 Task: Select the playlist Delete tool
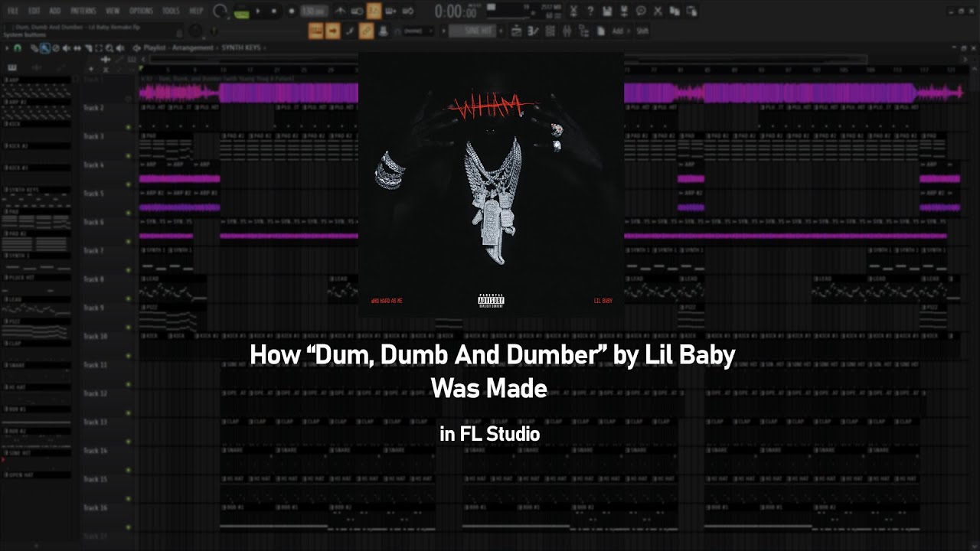[x=56, y=47]
